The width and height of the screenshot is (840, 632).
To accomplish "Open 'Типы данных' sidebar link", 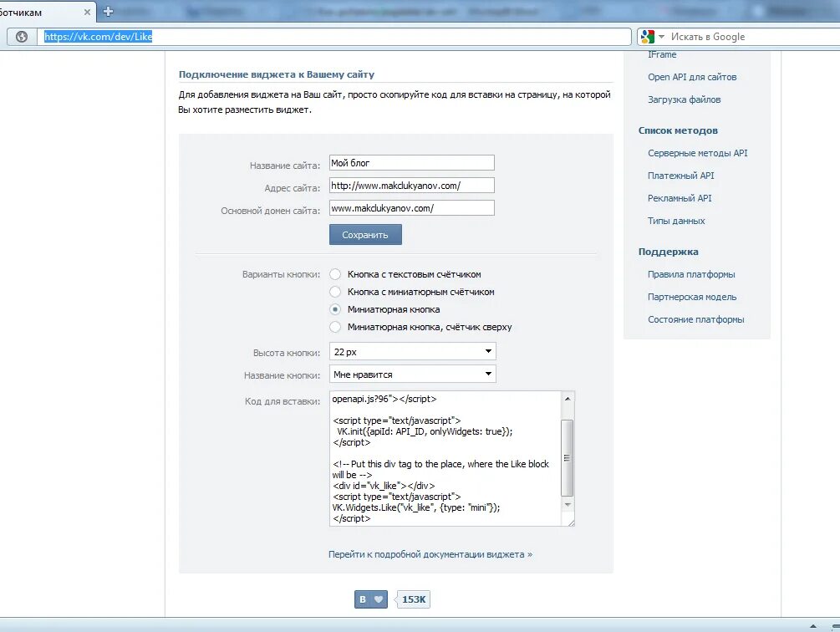I will [x=676, y=221].
